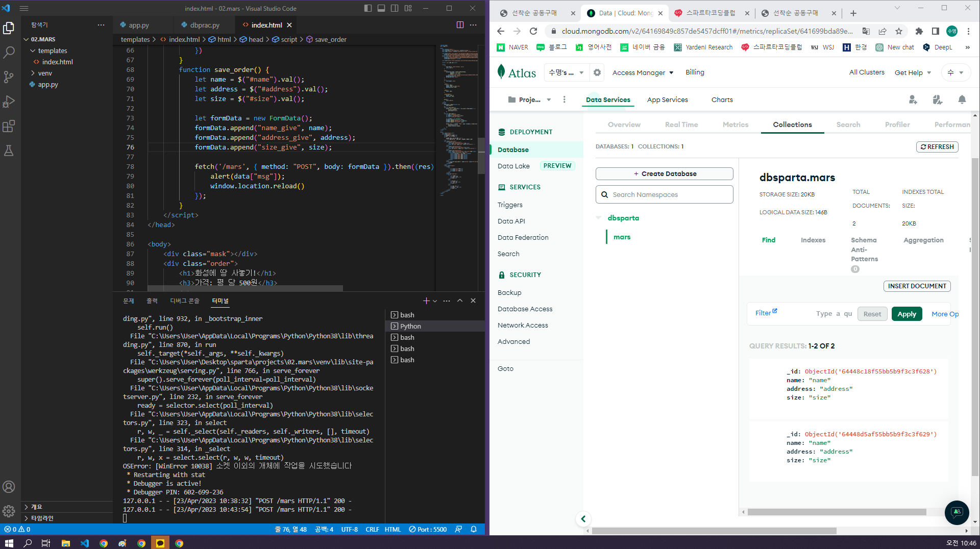Launch a new terminal with the plus icon
980x549 pixels.
426,301
